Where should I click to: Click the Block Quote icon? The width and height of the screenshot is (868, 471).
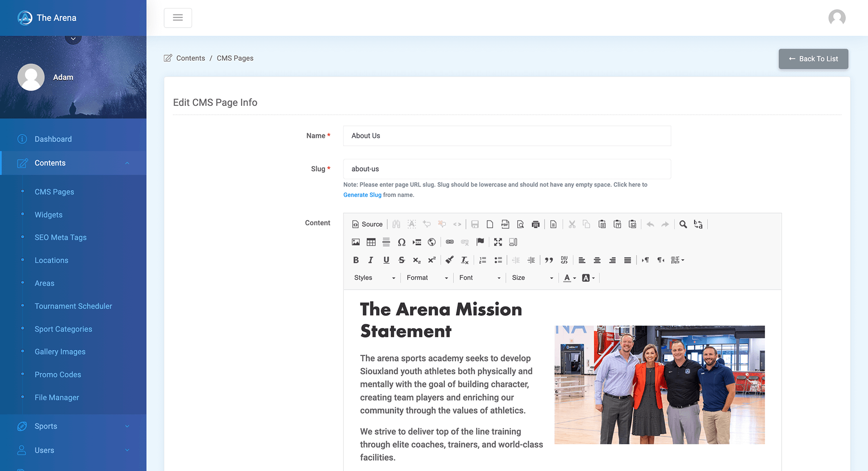[x=549, y=260]
